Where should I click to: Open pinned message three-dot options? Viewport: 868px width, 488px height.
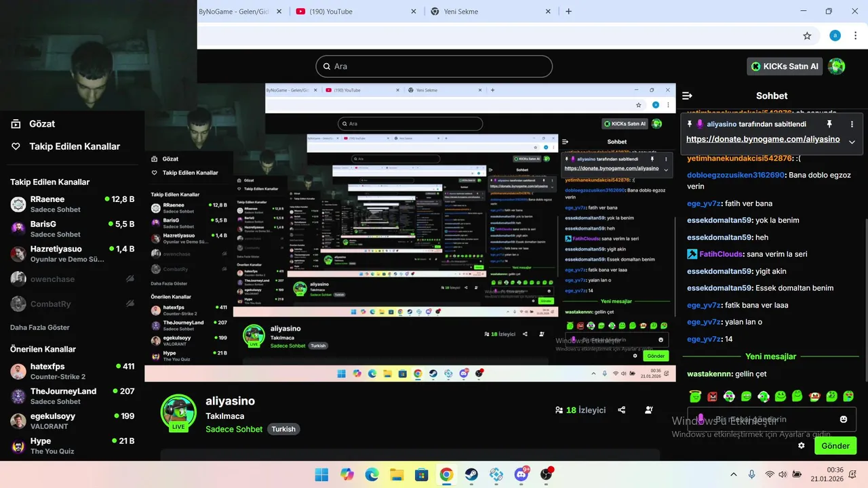point(852,124)
